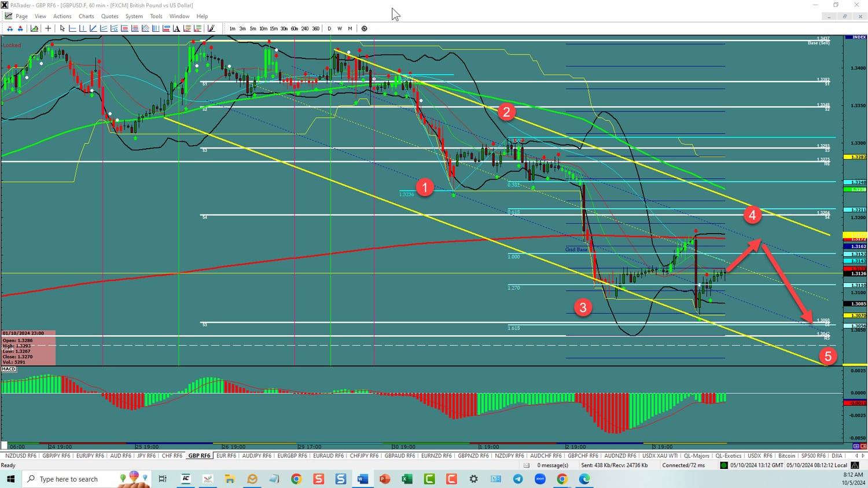Click the clock icon in the timeframe toolbar
The height and width of the screenshot is (488, 868).
(365, 28)
